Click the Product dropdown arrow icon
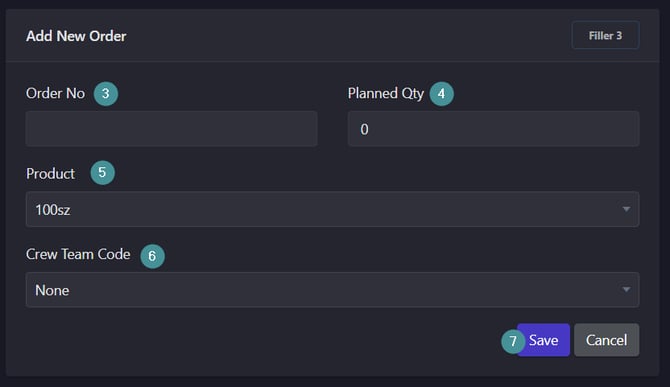Image resolution: width=670 pixels, height=387 pixels. [x=626, y=209]
